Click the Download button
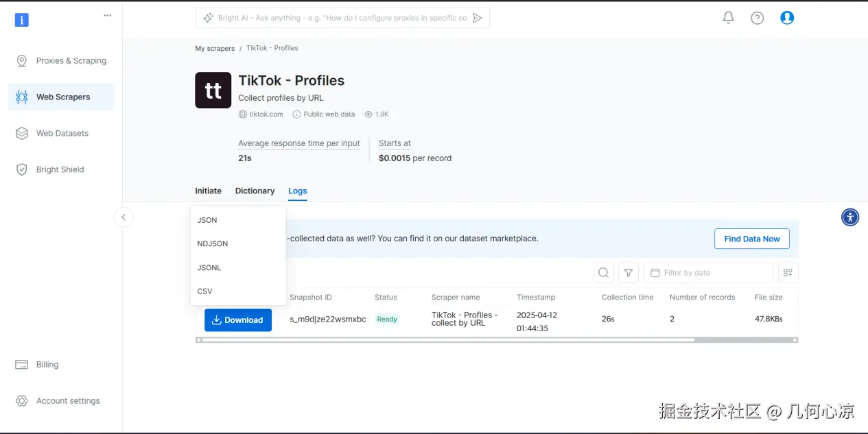This screenshot has width=868, height=434. 237,320
